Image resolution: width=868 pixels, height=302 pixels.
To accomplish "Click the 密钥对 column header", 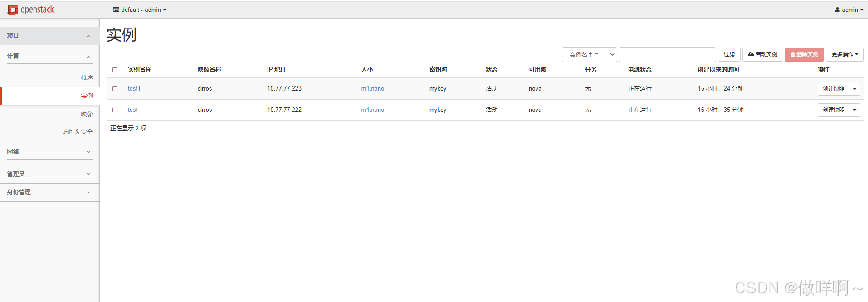I will tap(438, 69).
